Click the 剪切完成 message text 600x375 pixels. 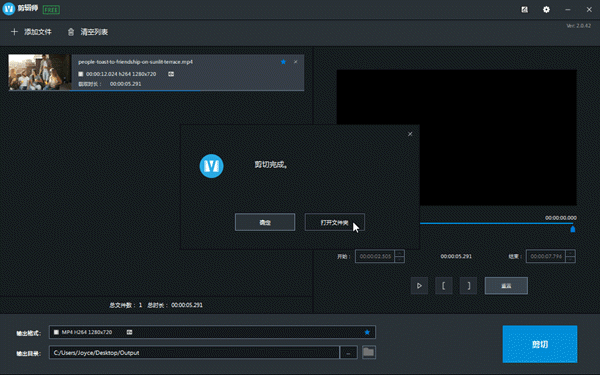pyautogui.click(x=271, y=165)
